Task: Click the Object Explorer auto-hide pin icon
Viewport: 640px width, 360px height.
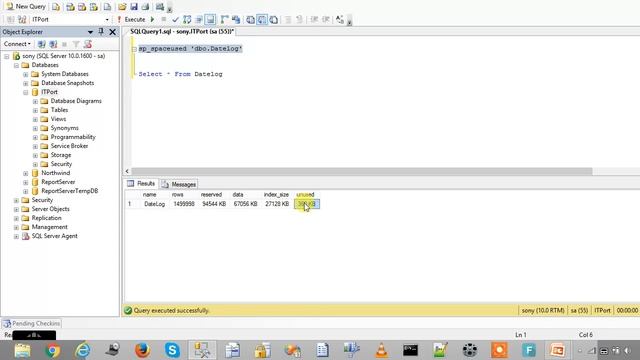Action: click(x=101, y=32)
